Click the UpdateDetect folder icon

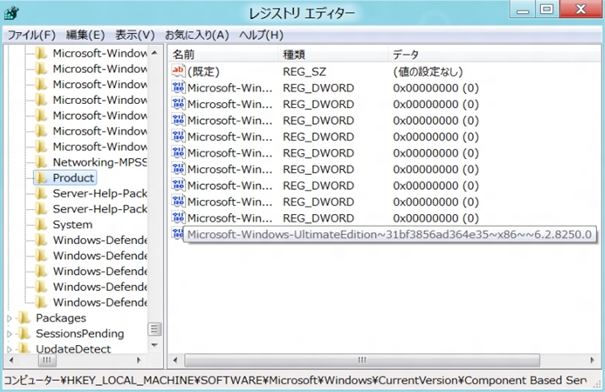tap(24, 348)
